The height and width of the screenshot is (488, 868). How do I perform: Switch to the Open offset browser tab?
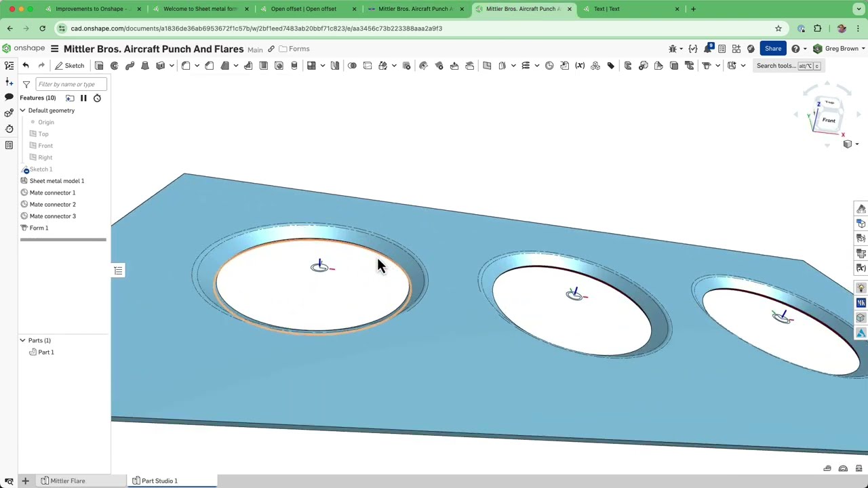point(303,9)
